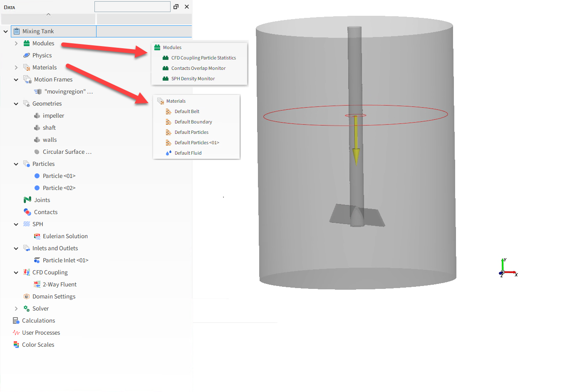Select Default Fluid material

point(188,153)
